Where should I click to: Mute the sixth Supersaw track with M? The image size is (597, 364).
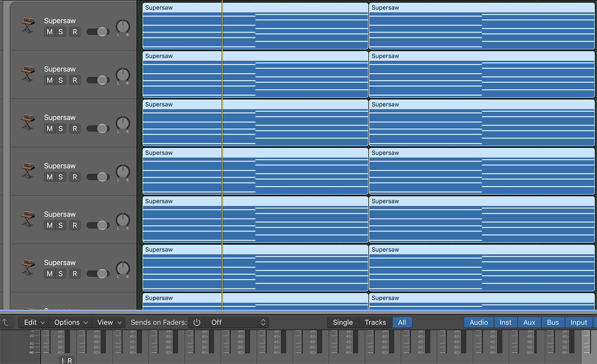(x=50, y=274)
